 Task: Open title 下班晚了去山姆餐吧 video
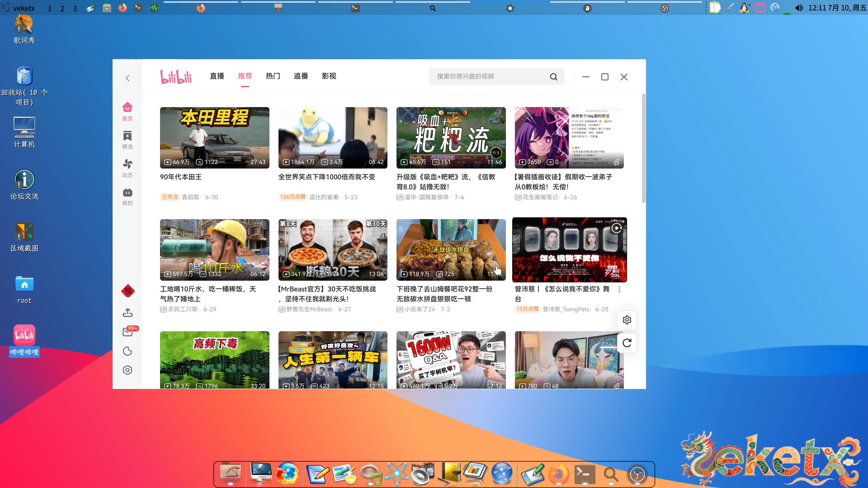tap(444, 294)
